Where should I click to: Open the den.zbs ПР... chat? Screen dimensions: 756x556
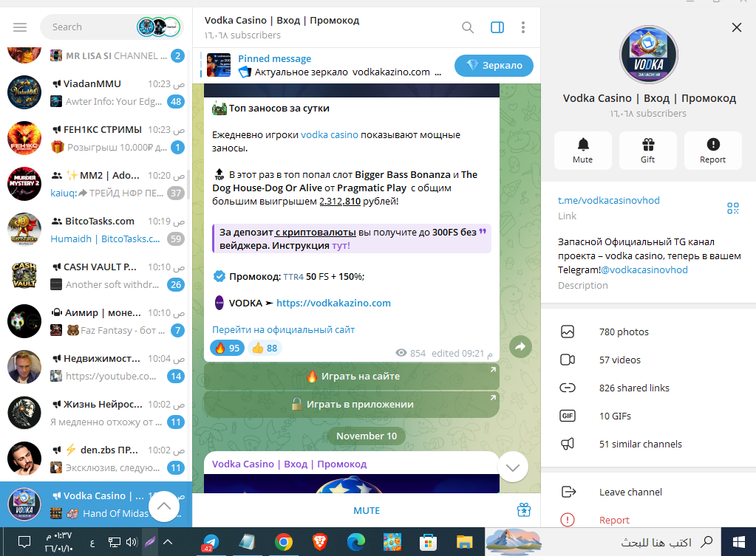tap(96, 459)
